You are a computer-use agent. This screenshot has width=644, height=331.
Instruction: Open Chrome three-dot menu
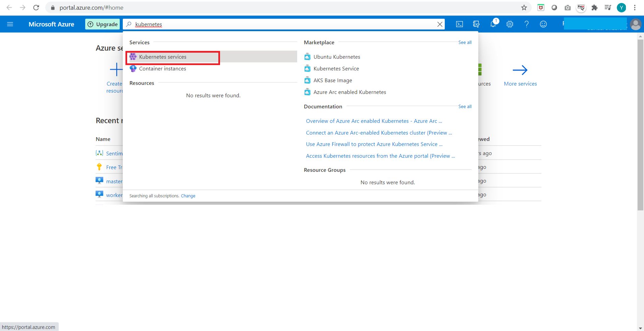point(635,7)
